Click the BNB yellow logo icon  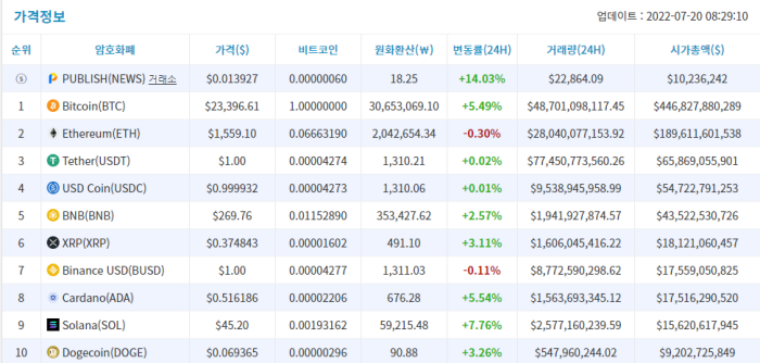pyautogui.click(x=53, y=216)
